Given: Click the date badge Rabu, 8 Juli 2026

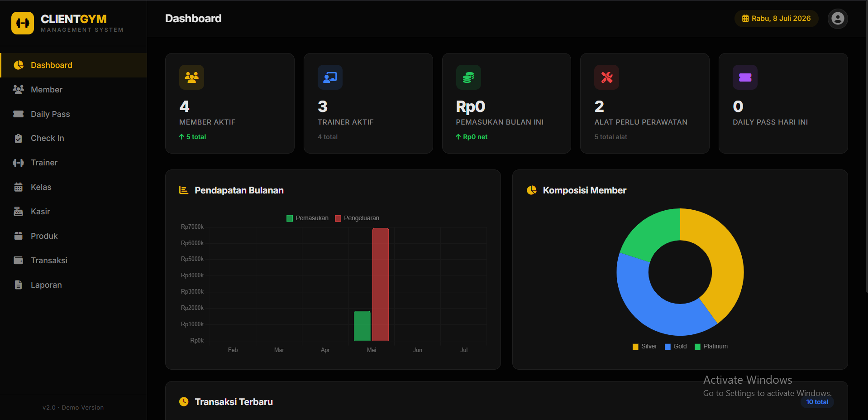Looking at the screenshot, I should point(777,19).
